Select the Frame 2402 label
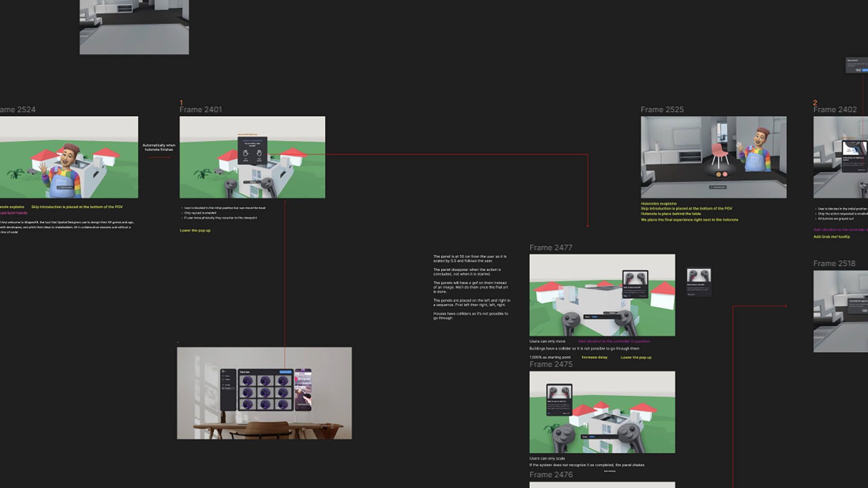 click(x=835, y=109)
